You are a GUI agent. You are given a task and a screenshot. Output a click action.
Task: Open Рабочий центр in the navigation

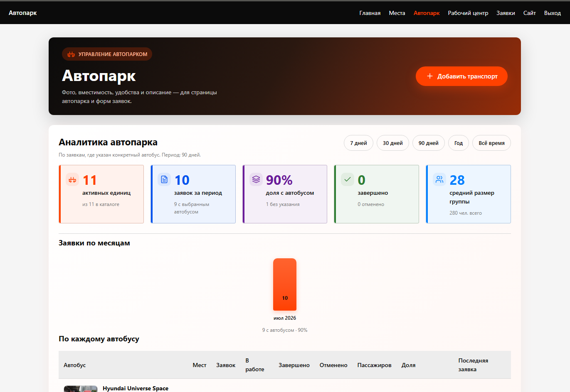(x=468, y=13)
